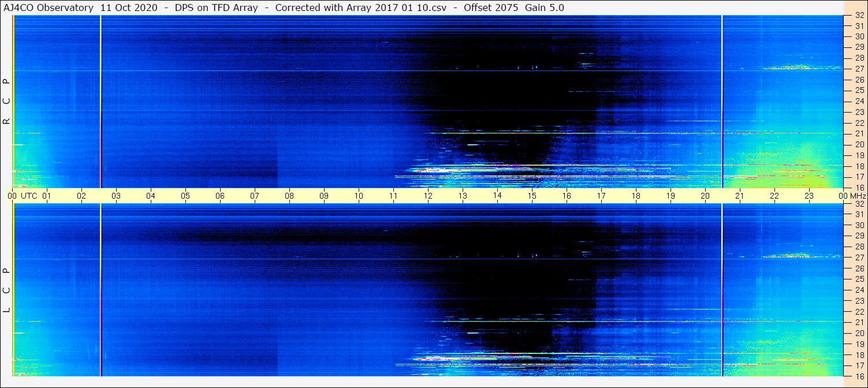The image size is (868, 388).
Task: Click the '21' MHz label in RCP panel
Action: pos(859,133)
